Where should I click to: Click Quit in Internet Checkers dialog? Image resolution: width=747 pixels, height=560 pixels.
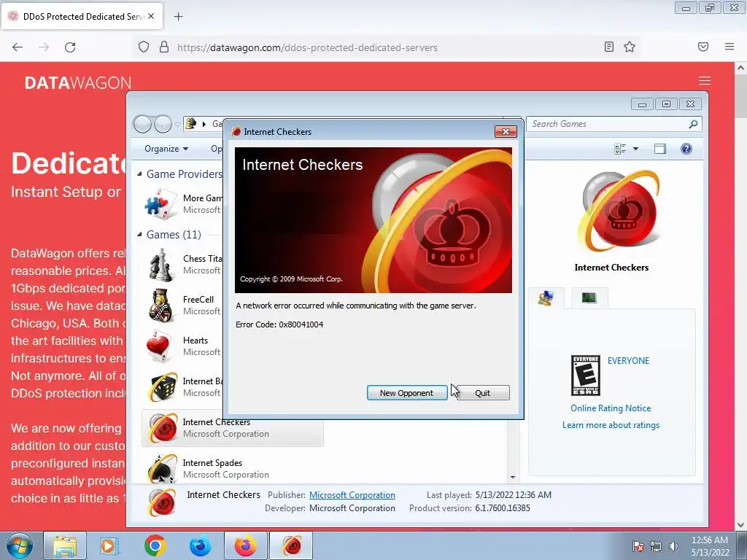(x=483, y=393)
